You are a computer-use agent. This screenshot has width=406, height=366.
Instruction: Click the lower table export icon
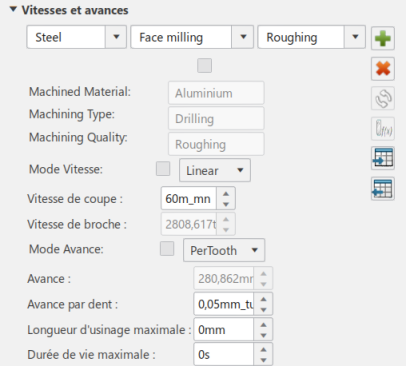383,189
